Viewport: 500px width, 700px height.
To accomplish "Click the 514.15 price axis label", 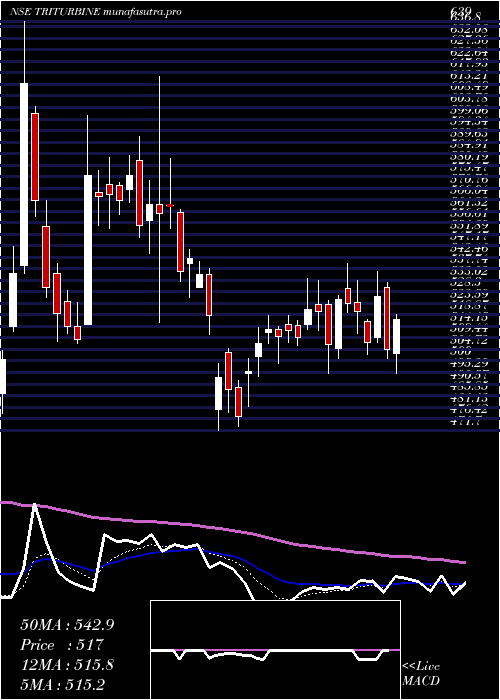I will (x=467, y=319).
